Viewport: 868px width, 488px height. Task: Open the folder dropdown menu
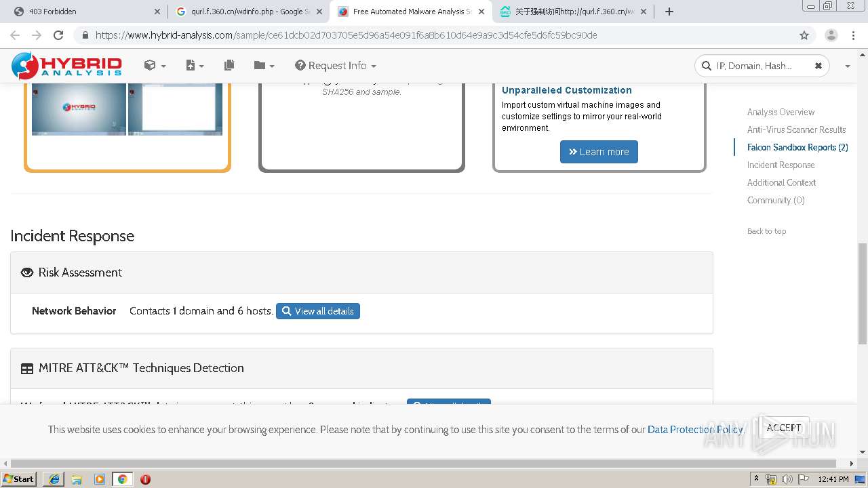[264, 65]
